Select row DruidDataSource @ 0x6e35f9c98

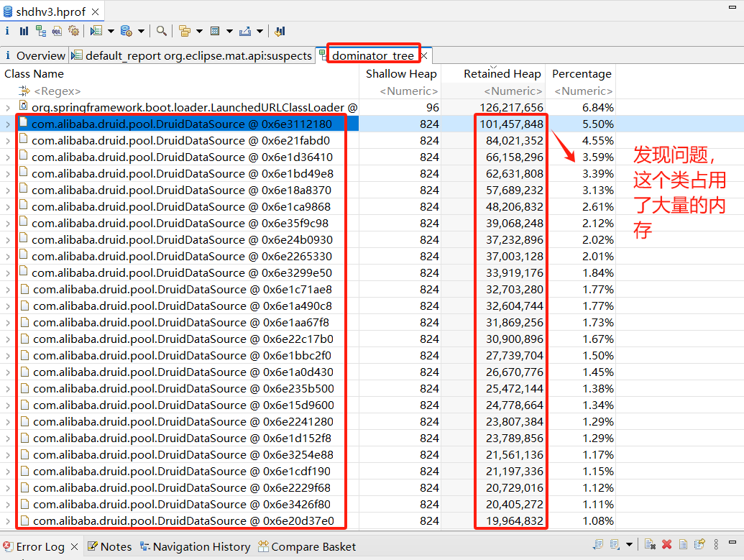308,224
